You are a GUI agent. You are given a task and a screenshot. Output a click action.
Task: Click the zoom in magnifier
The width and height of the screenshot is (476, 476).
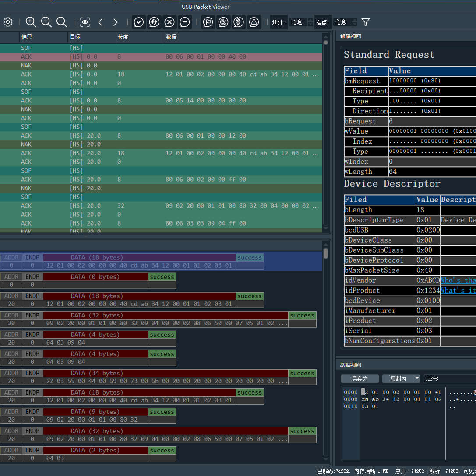click(31, 22)
